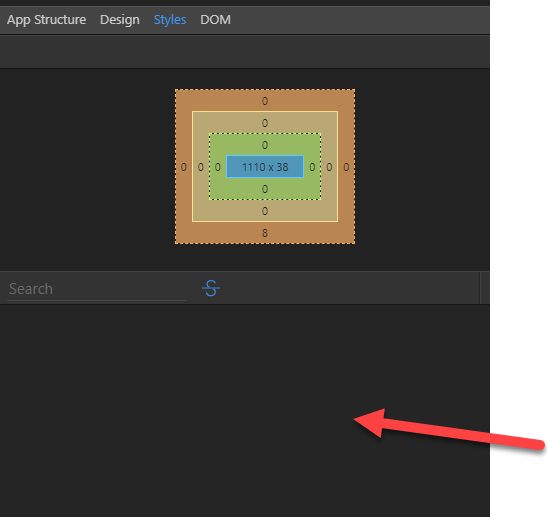Edit the padding-right value in box model
The width and height of the screenshot is (547, 517).
312,167
